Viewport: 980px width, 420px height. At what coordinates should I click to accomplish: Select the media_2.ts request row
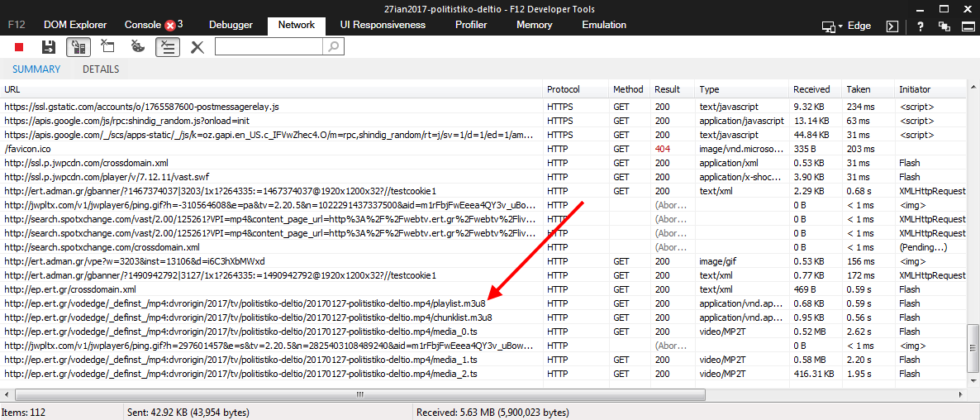coord(483,374)
